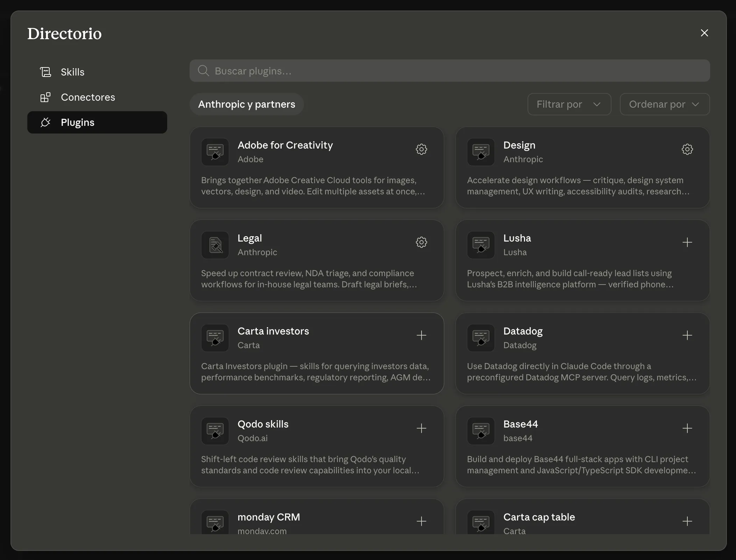This screenshot has height=560, width=736.
Task: Add the Base44 plugin with plus icon
Action: click(687, 428)
